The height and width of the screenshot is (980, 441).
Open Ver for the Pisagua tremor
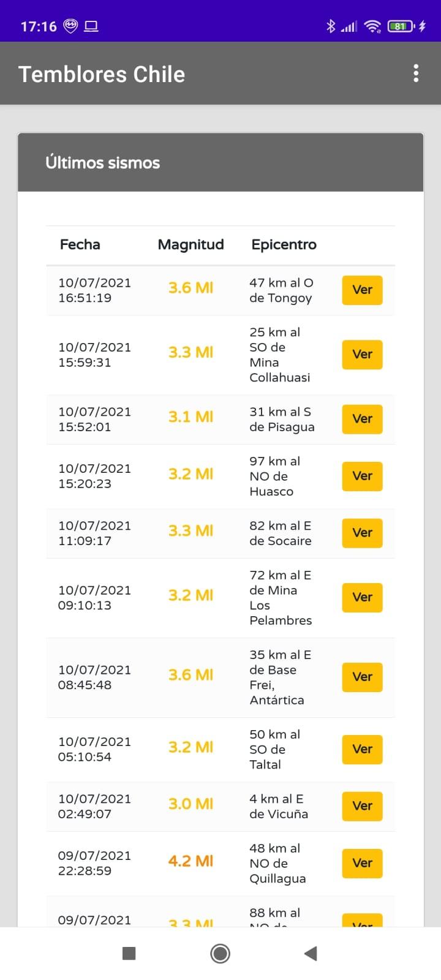tap(362, 420)
